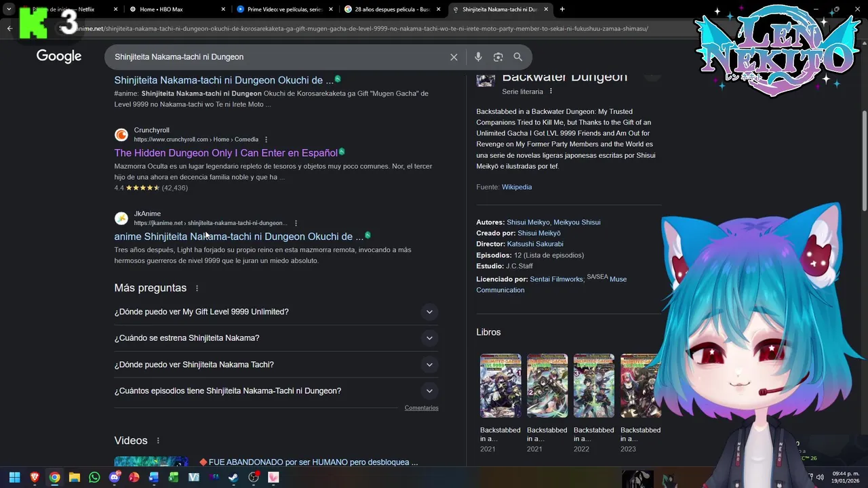Click the Shisui Meikyō link next to Creado por
Image resolution: width=868 pixels, height=488 pixels.
pos(539,233)
